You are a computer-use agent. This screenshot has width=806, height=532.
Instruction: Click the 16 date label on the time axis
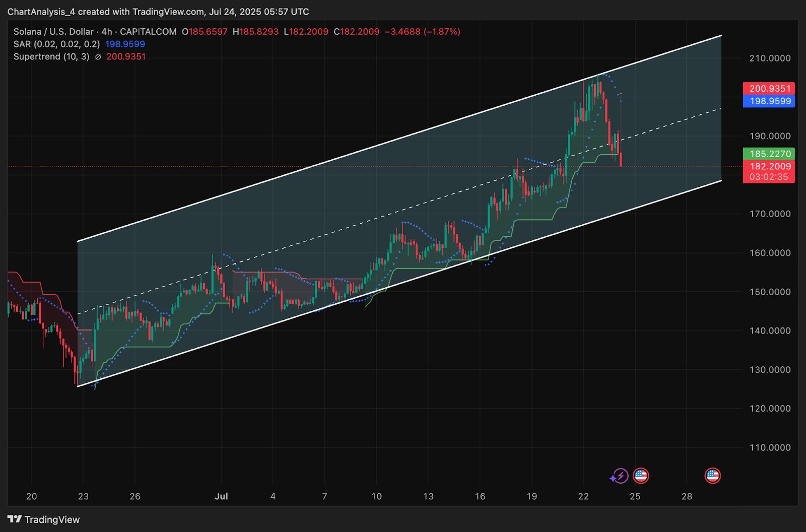480,496
